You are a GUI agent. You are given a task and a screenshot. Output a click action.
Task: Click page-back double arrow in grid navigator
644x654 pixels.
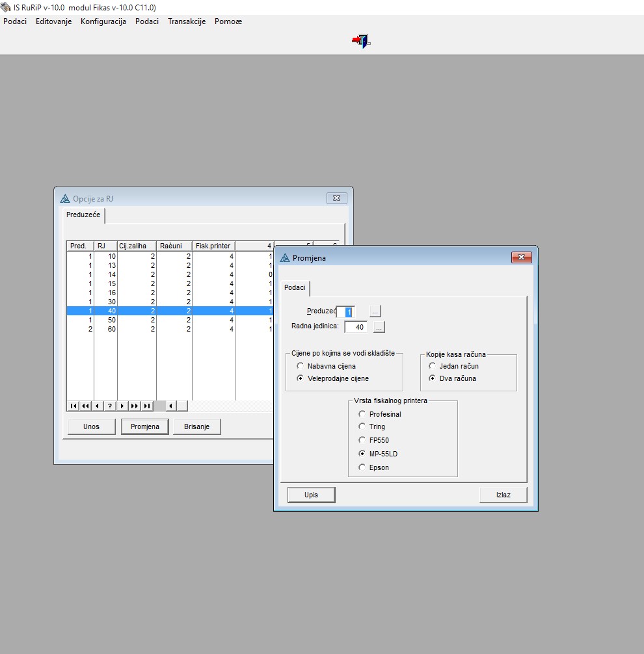click(85, 406)
